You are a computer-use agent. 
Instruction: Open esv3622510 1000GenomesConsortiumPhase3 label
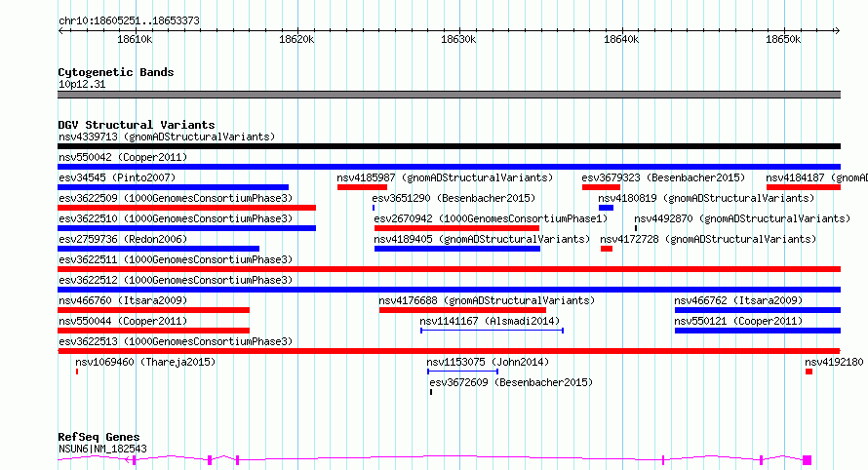(x=176, y=218)
